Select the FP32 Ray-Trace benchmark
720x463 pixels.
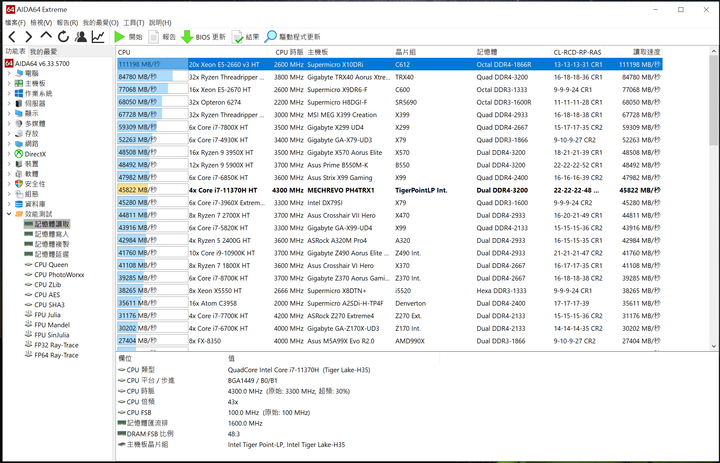coord(52,345)
